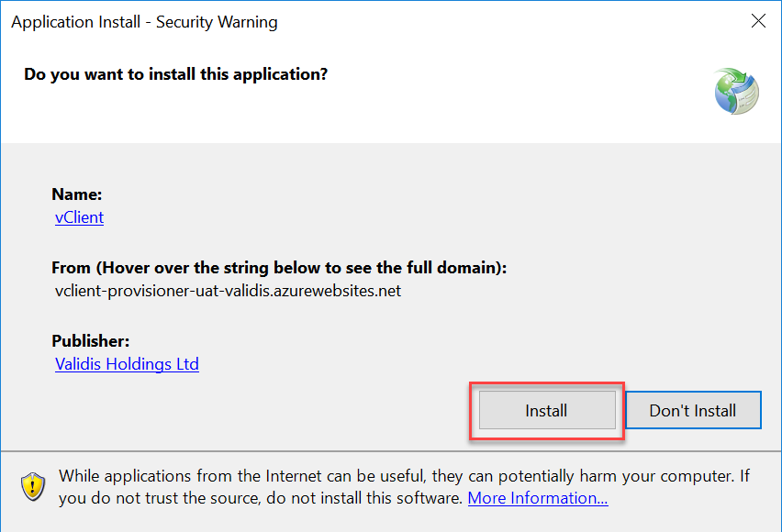The height and width of the screenshot is (532, 782).
Task: Close the Security Warning dialog
Action: click(758, 21)
